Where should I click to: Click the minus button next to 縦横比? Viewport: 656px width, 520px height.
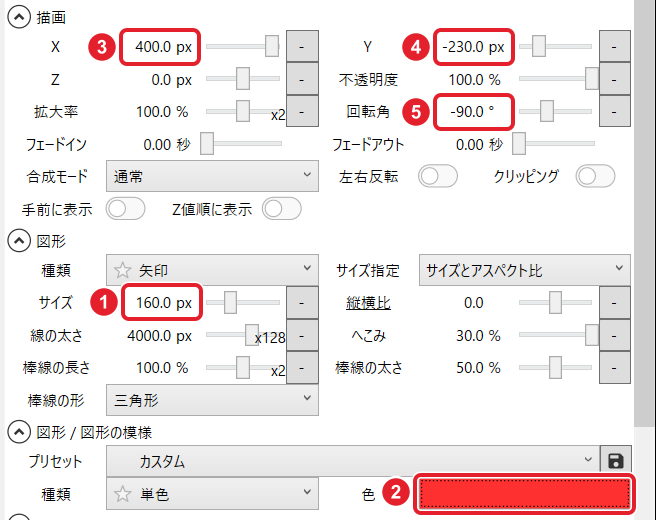click(x=615, y=302)
